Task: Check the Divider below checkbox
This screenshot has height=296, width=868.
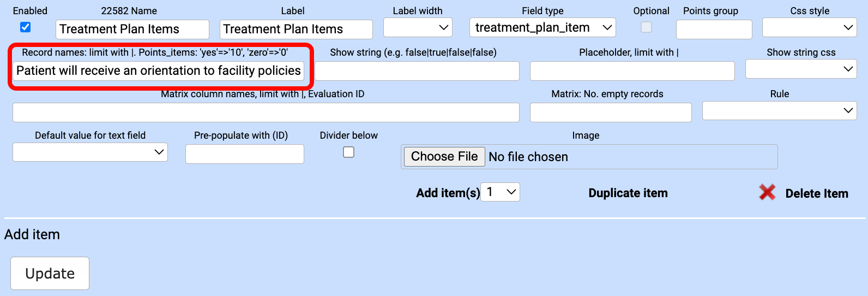Action: [348, 152]
